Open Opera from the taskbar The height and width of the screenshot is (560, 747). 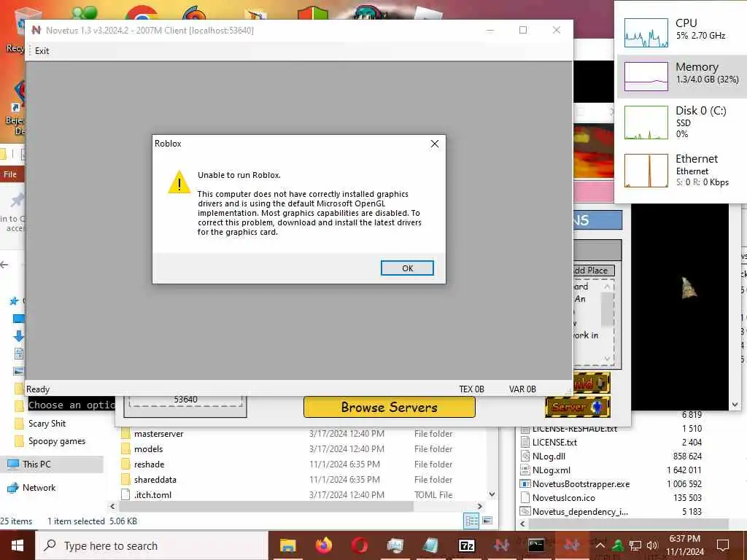point(359,545)
